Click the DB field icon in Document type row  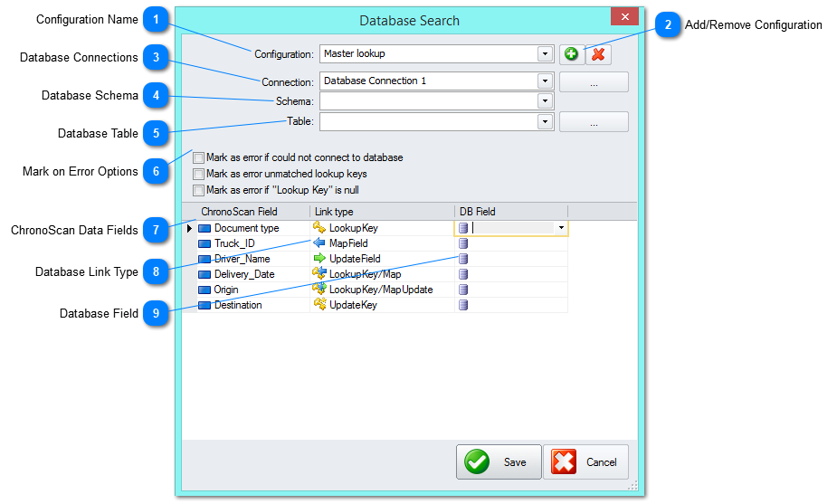tap(463, 228)
